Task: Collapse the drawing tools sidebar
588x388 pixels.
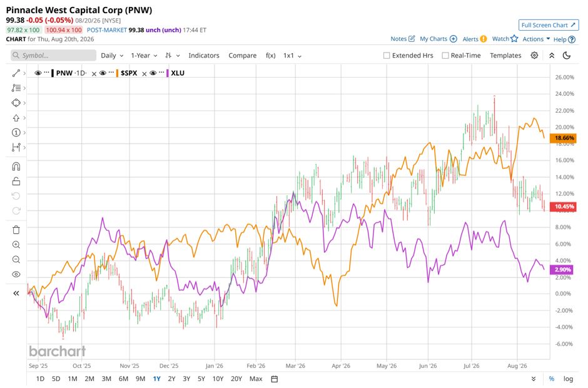Action: [16, 293]
